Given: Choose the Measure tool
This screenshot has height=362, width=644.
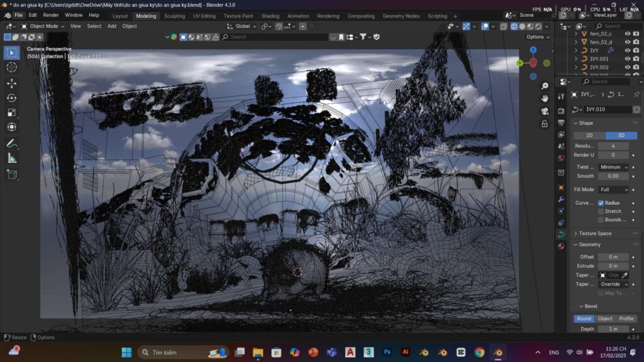Looking at the screenshot, I should pos(11,158).
